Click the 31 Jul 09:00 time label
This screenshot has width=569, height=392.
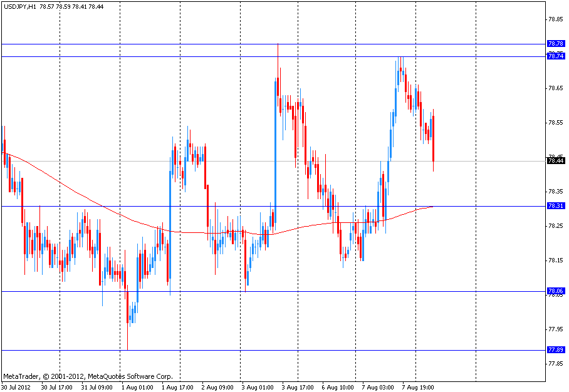click(x=98, y=387)
